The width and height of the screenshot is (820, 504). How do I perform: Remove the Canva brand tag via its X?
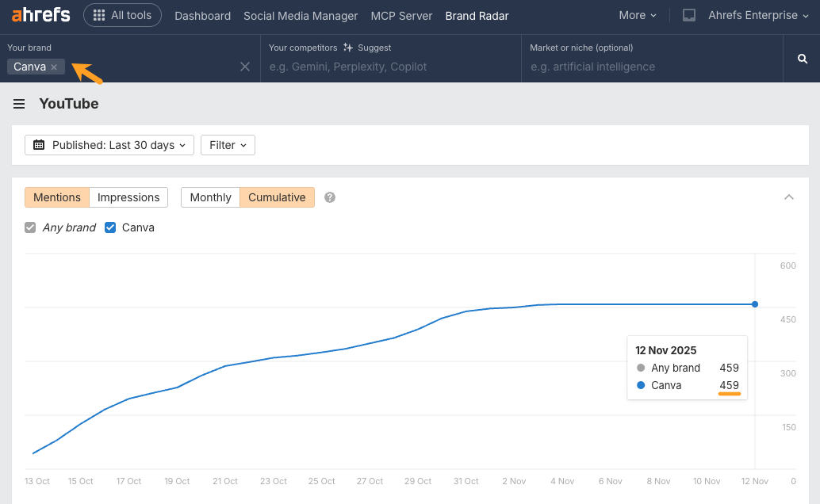click(52, 67)
